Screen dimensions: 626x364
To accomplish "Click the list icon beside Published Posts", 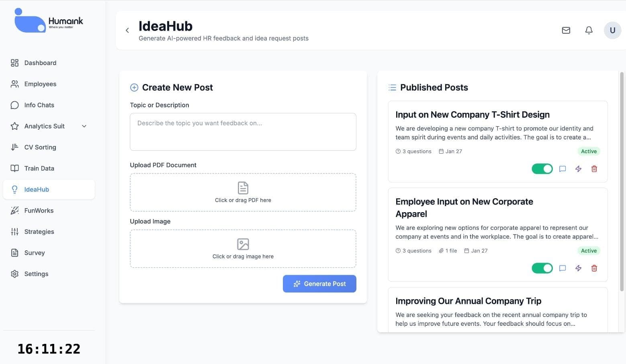I will (x=392, y=87).
